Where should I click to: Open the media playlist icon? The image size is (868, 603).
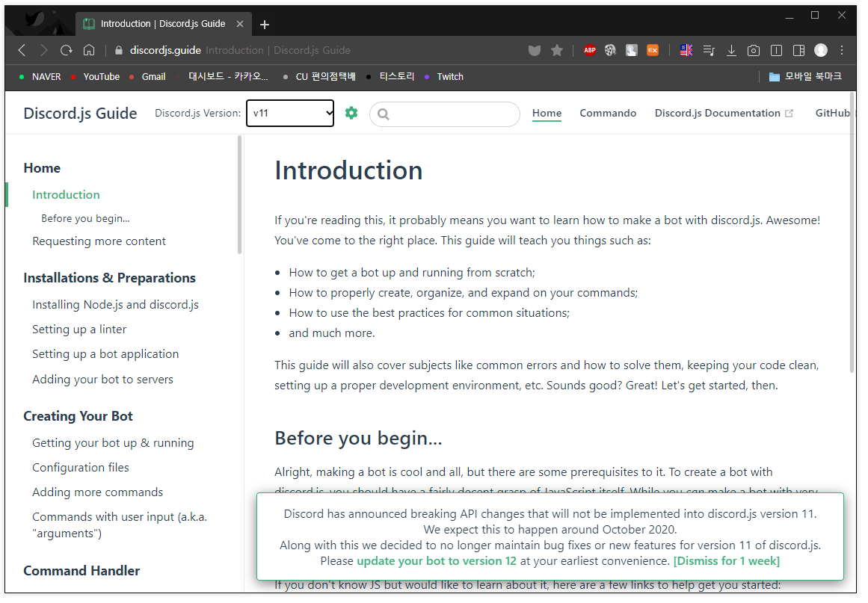click(709, 50)
